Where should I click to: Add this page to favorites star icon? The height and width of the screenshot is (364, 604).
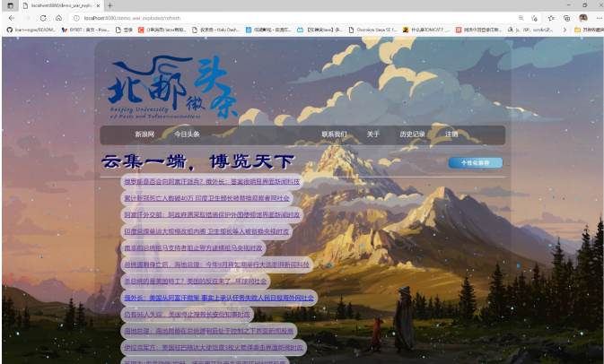coord(534,18)
